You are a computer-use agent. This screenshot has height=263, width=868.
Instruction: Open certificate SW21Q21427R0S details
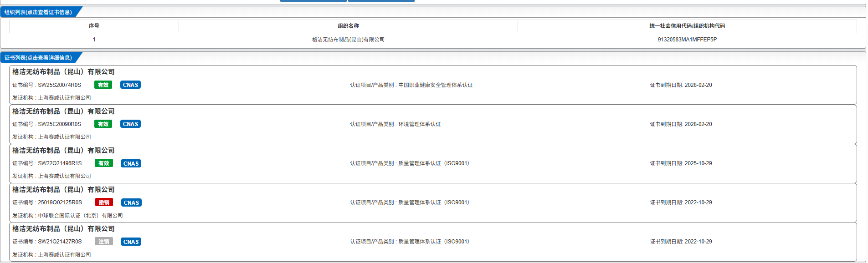click(433, 242)
